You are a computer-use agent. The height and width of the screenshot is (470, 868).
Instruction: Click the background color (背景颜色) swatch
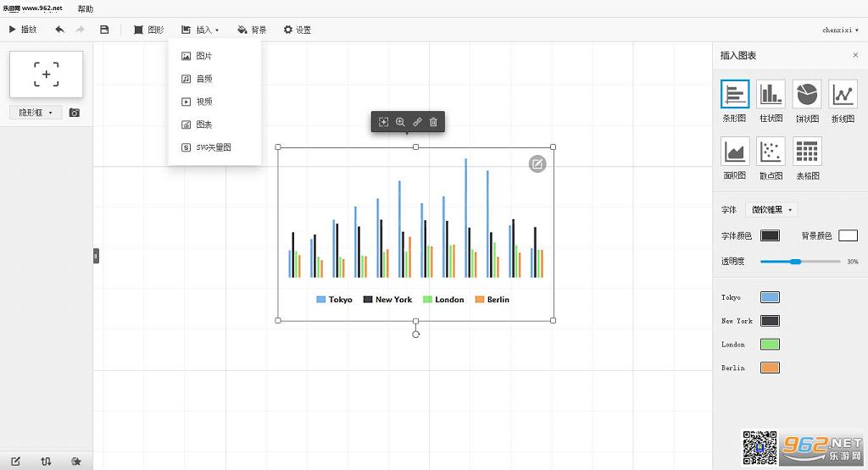click(x=848, y=235)
